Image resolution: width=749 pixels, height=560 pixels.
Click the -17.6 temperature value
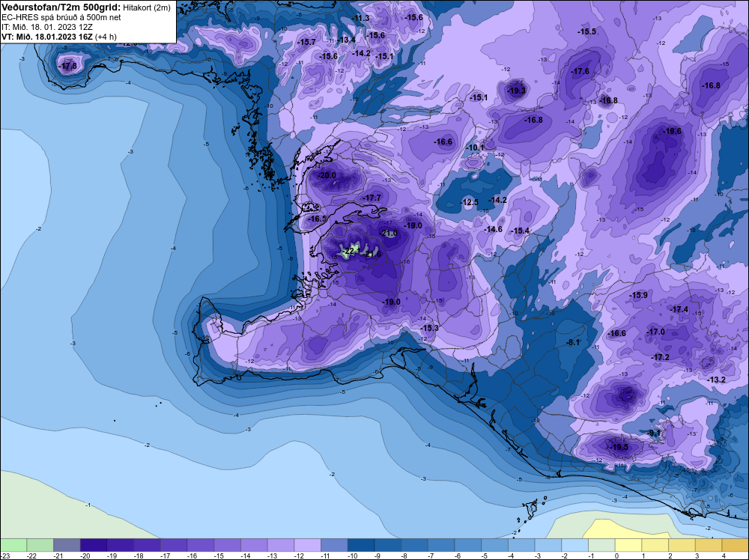tap(580, 71)
